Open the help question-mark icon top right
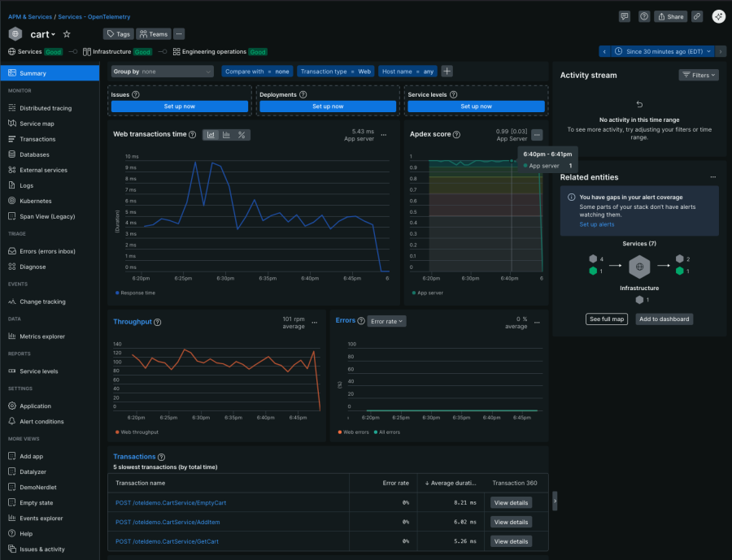 pos(644,16)
